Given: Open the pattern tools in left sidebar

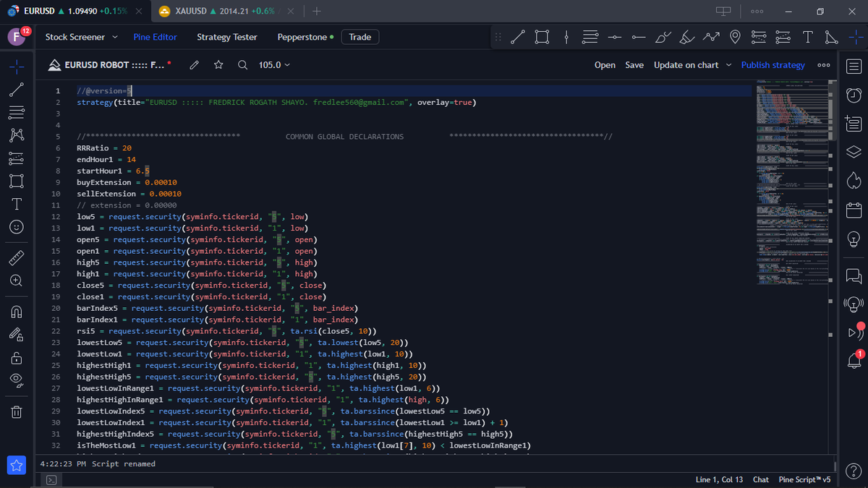Looking at the screenshot, I should (x=17, y=135).
